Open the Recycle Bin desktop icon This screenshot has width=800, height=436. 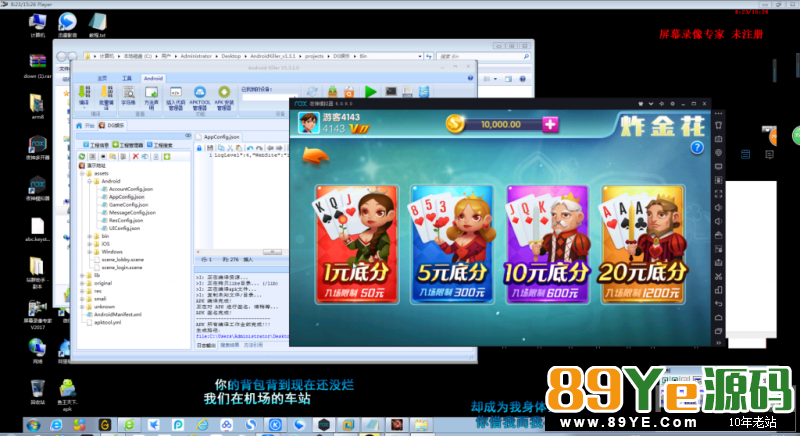(37, 392)
